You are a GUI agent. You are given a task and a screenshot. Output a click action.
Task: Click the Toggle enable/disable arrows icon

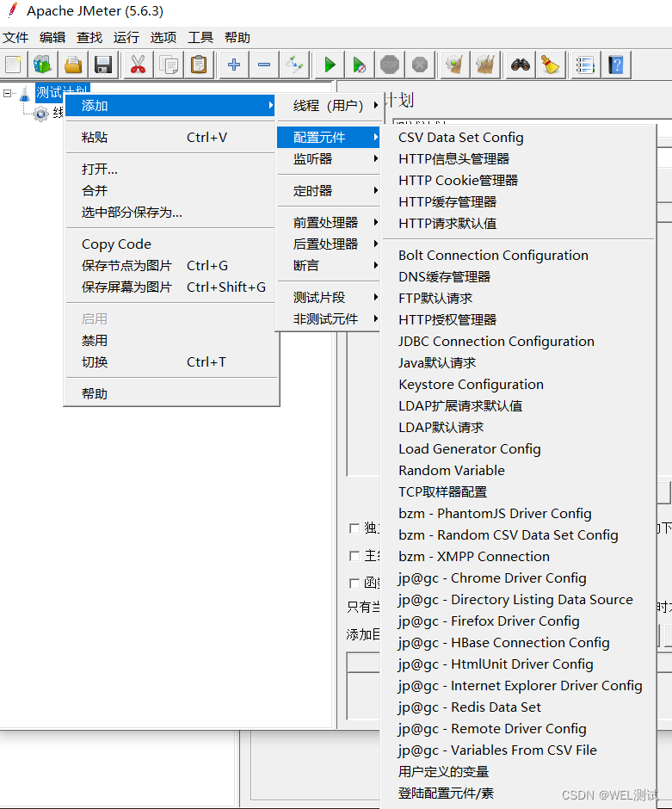pos(294,65)
